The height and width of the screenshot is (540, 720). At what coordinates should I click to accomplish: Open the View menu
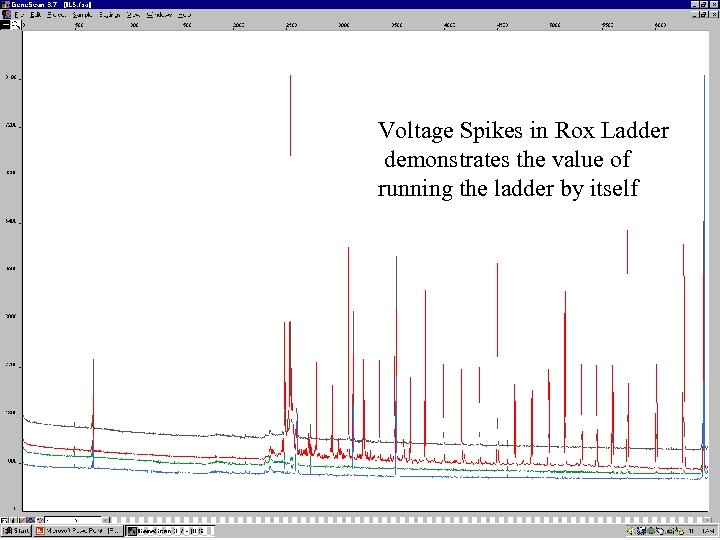point(133,15)
